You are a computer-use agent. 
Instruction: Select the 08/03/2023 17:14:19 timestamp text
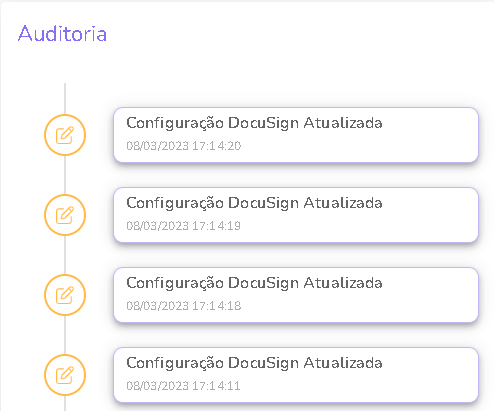184,226
